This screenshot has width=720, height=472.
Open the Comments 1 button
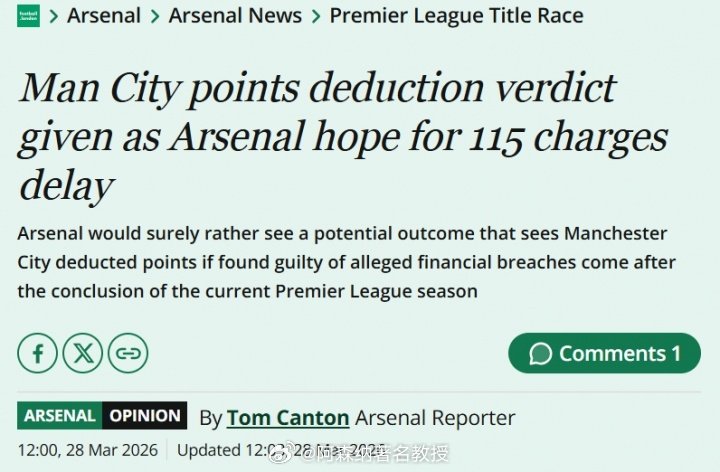click(604, 353)
